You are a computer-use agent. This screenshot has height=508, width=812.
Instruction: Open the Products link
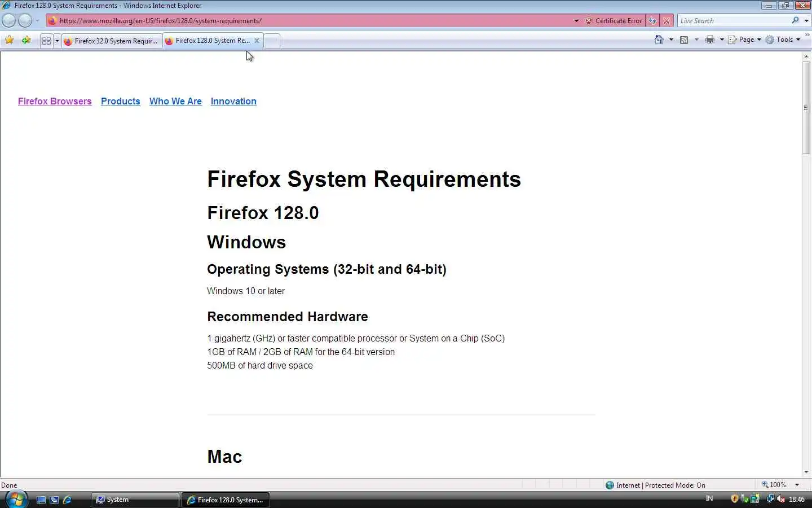[x=121, y=102]
